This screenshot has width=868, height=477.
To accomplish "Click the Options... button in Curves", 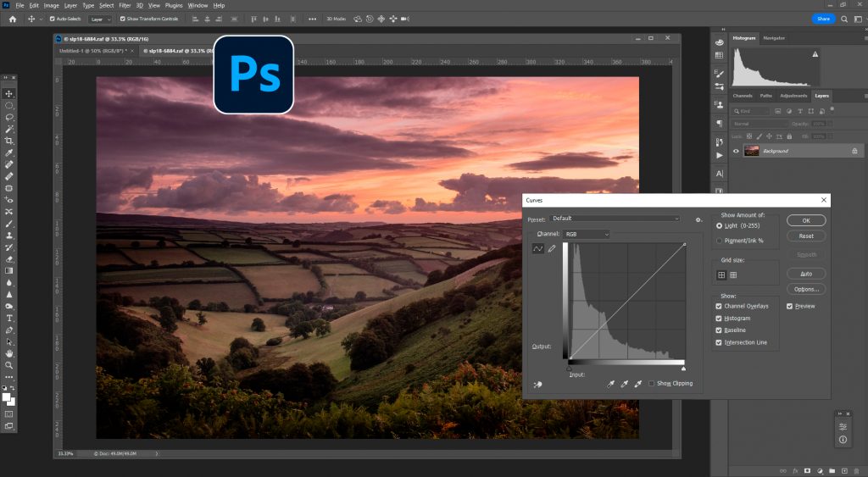I will [x=806, y=290].
